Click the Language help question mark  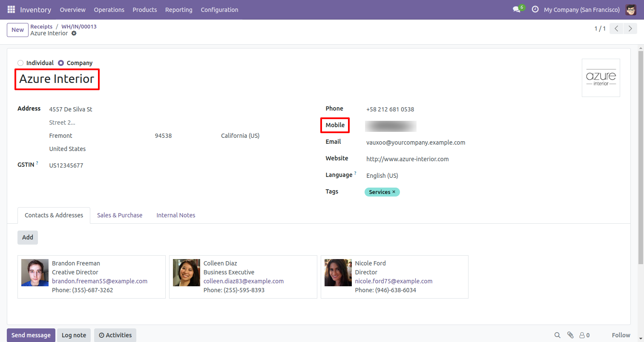[x=355, y=173]
